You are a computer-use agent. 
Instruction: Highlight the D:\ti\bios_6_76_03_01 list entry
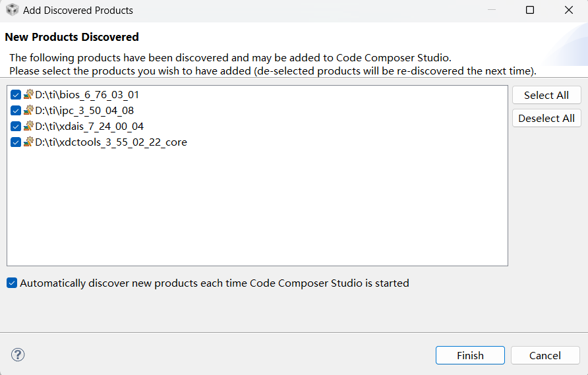click(x=87, y=94)
